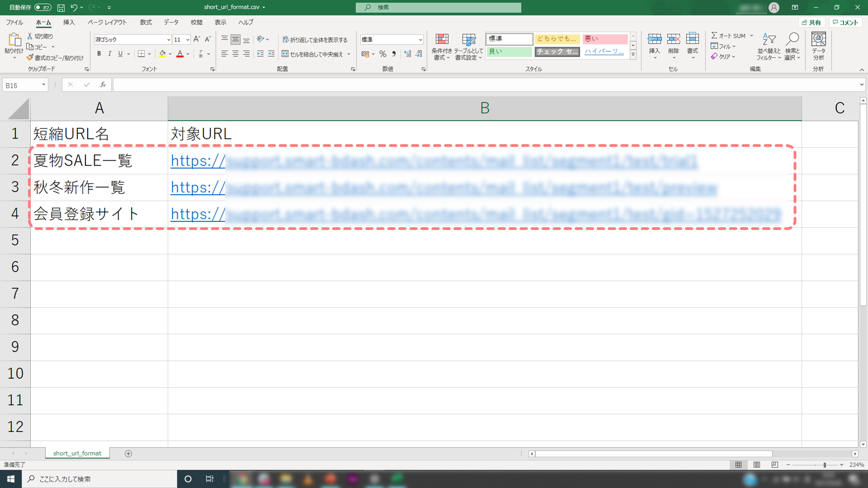This screenshot has height=488, width=868.
Task: Click the text orientation icon
Action: click(x=261, y=39)
